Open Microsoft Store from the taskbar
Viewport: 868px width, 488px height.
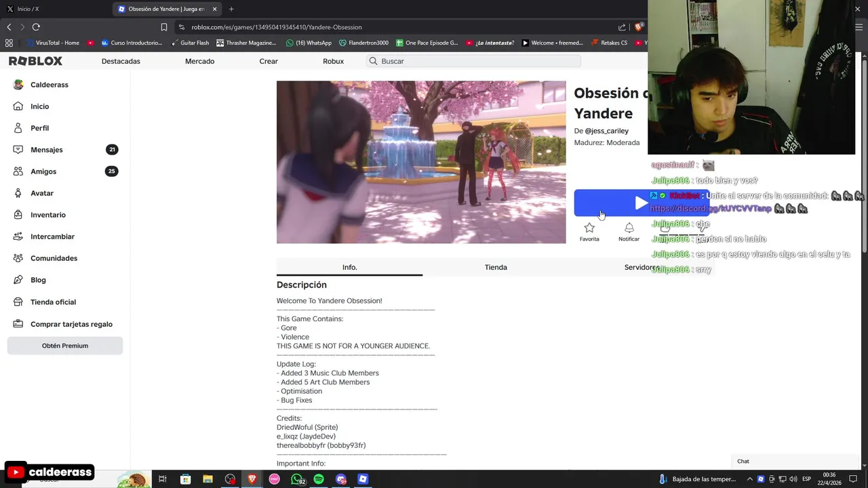click(x=185, y=479)
